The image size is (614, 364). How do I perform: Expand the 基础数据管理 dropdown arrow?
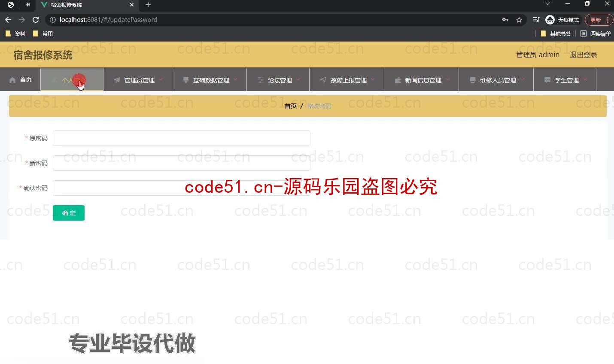click(236, 79)
